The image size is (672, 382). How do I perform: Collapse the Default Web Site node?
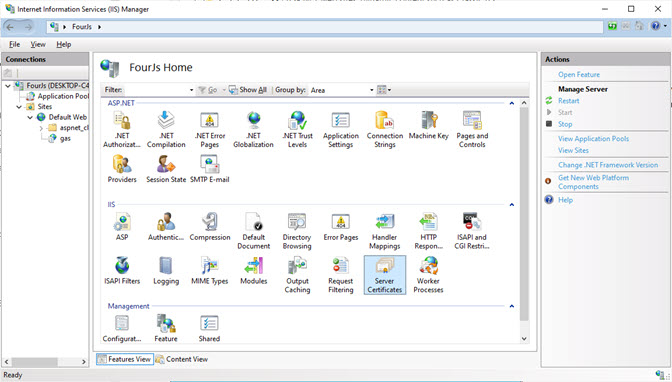click(30, 117)
